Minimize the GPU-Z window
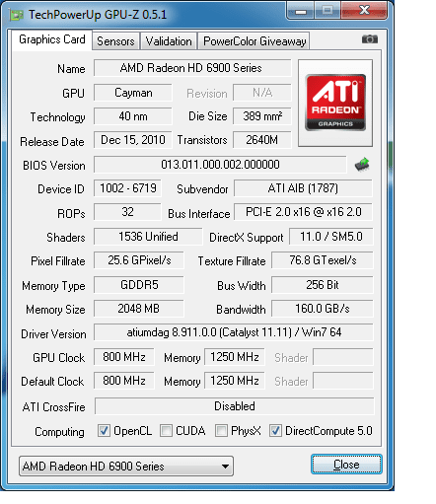 tap(301, 12)
